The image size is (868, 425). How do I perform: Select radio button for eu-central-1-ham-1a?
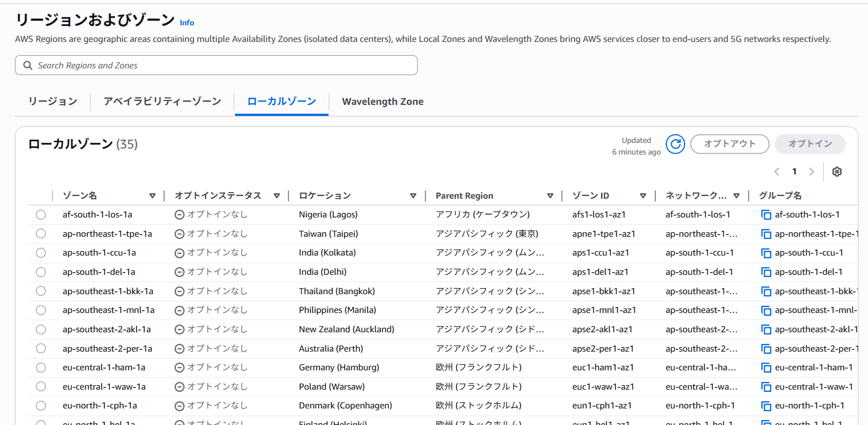[x=41, y=368]
